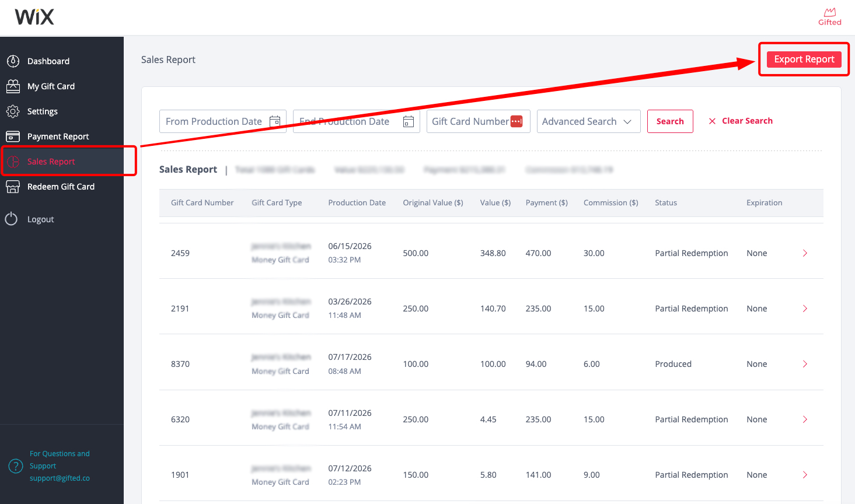The height and width of the screenshot is (504, 855).
Task: Click value 4.45 for card 6320
Action: tap(488, 419)
